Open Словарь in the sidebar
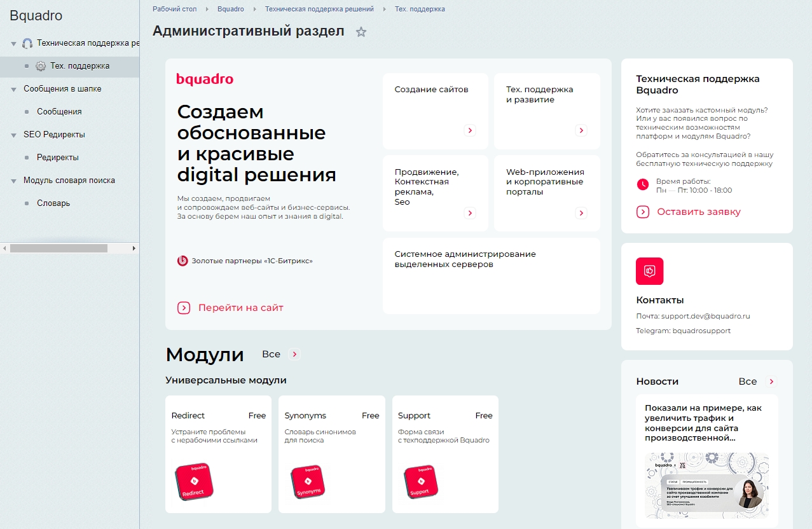This screenshot has width=812, height=529. pyautogui.click(x=53, y=203)
